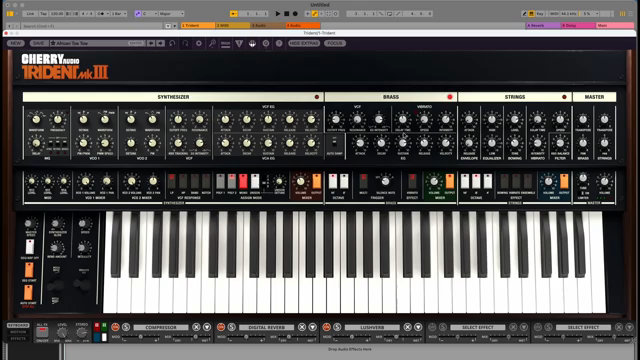Go to next preset with right arrow
The height and width of the screenshot is (360, 640).
[160, 43]
